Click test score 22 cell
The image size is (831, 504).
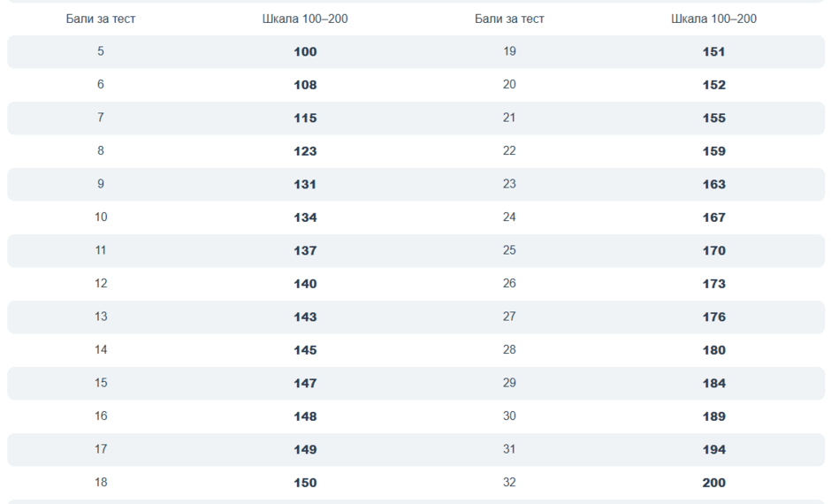pyautogui.click(x=509, y=151)
